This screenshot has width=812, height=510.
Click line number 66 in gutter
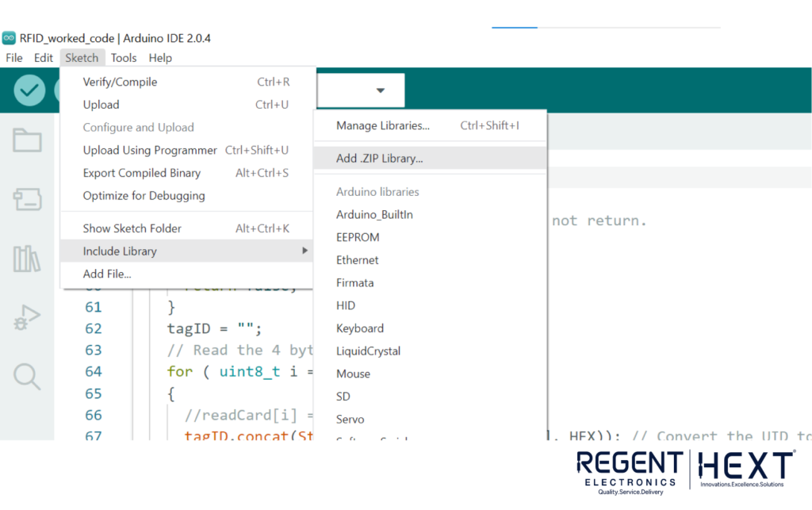(x=94, y=416)
